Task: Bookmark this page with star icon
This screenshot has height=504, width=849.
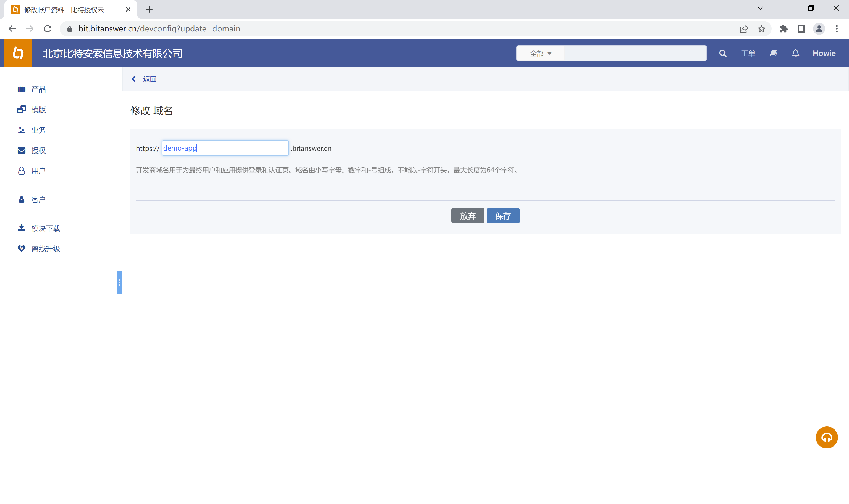Action: [x=761, y=29]
